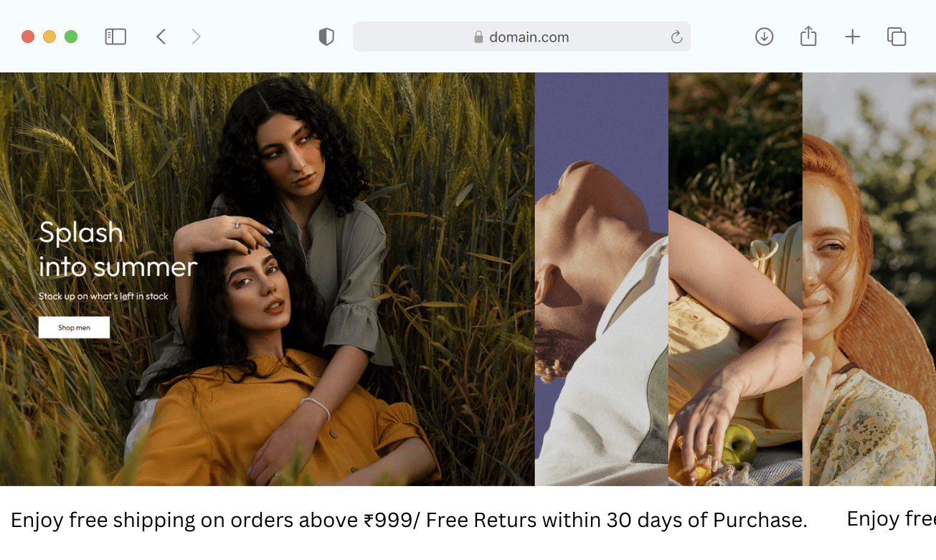Image resolution: width=936 pixels, height=560 pixels.
Task: Reload the page using the refresh icon
Action: point(676,37)
